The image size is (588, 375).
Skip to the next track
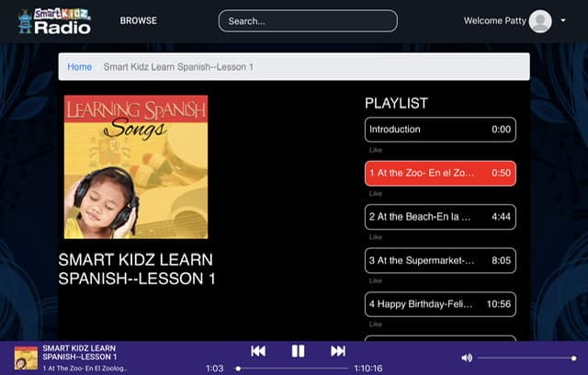tap(338, 351)
